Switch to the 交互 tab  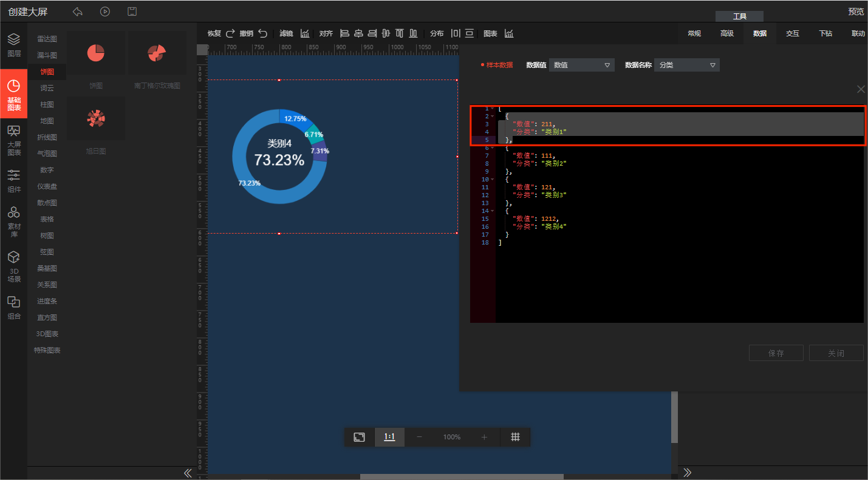[793, 33]
